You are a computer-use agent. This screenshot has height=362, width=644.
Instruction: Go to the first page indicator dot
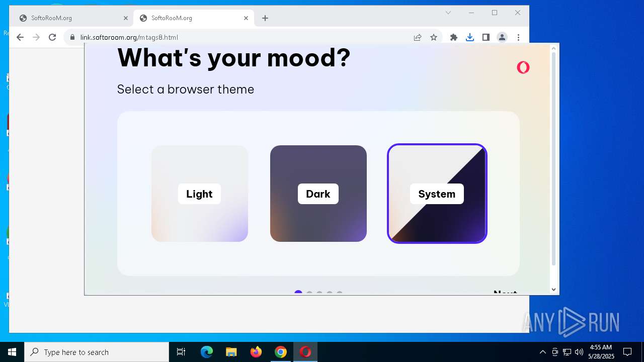[x=298, y=293]
